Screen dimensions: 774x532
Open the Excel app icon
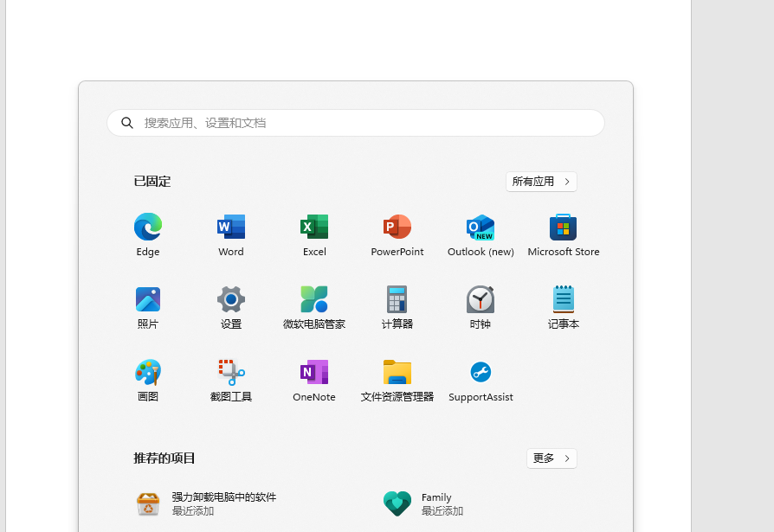click(x=314, y=228)
